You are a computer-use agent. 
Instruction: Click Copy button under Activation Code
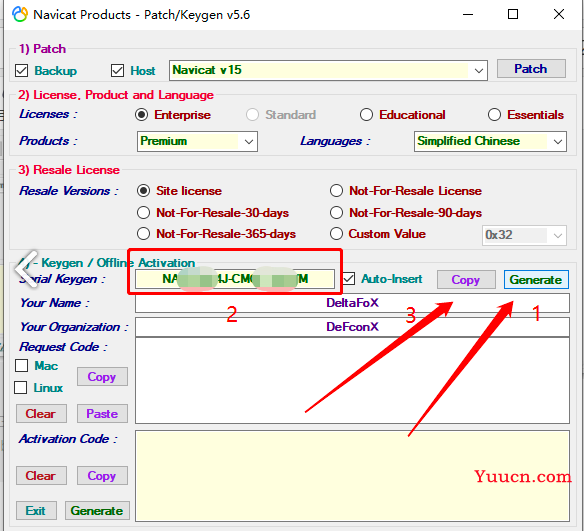[102, 476]
